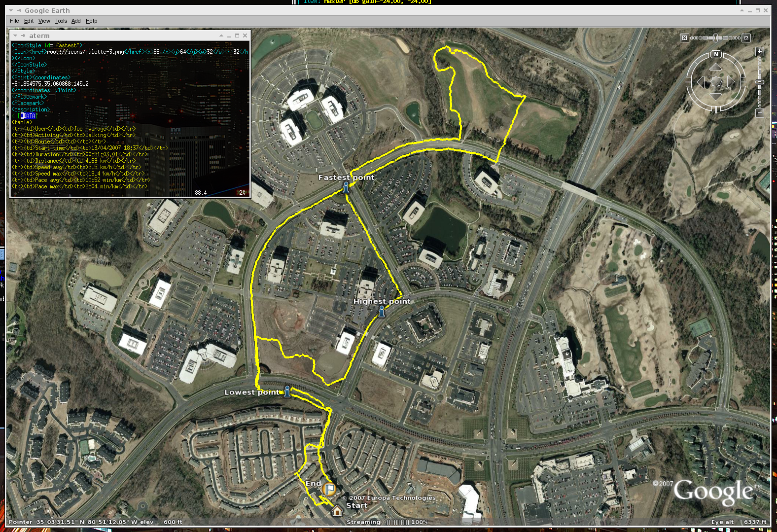The height and width of the screenshot is (532, 777).
Task: Reset tilt with top-down view icon
Action: coord(684,38)
